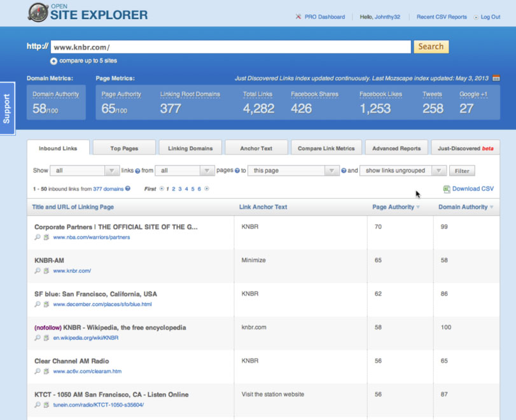Image resolution: width=516 pixels, height=420 pixels.
Task: Click page icon for december.com row
Action: [46, 304]
